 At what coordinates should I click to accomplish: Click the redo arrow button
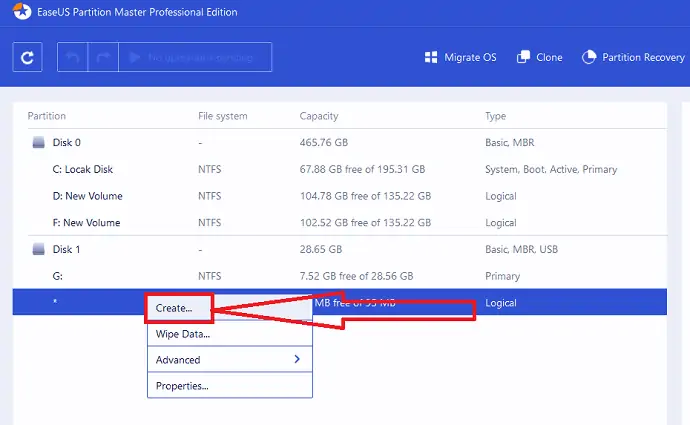coord(103,57)
